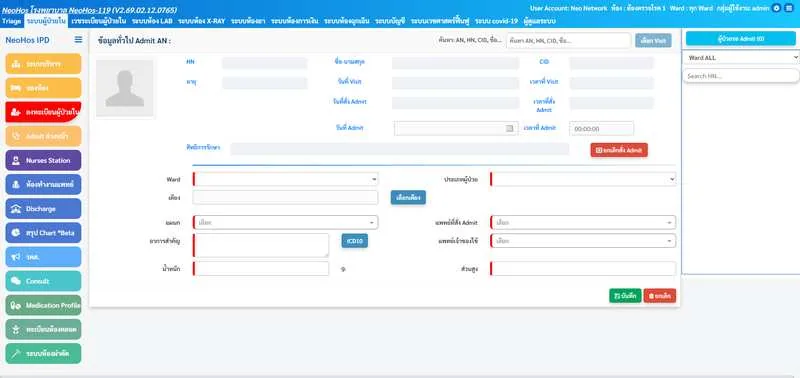Click the patient photo placeholder
800x378 pixels.
(x=124, y=88)
